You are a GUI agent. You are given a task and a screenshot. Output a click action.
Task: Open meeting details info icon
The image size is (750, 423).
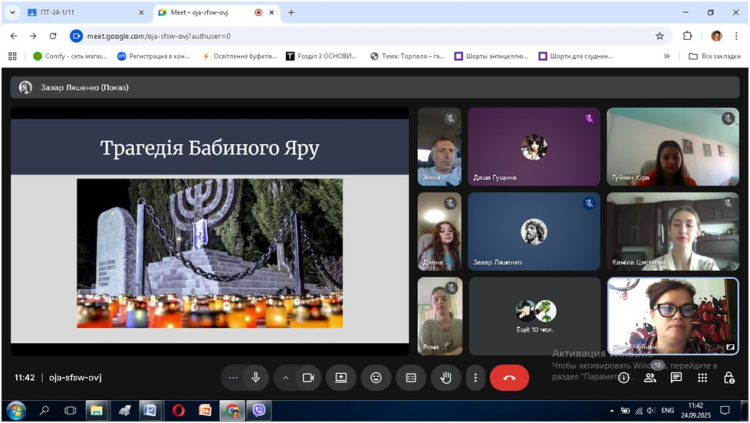click(624, 378)
